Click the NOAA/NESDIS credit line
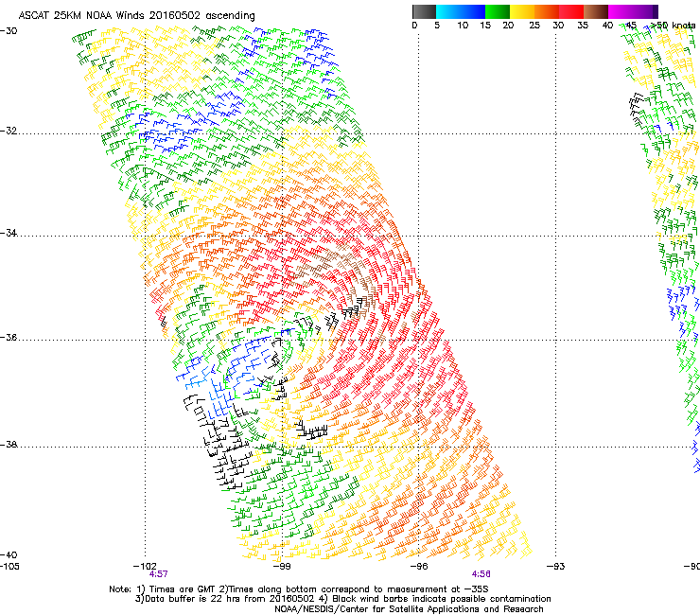The image size is (700, 615). coord(409,609)
